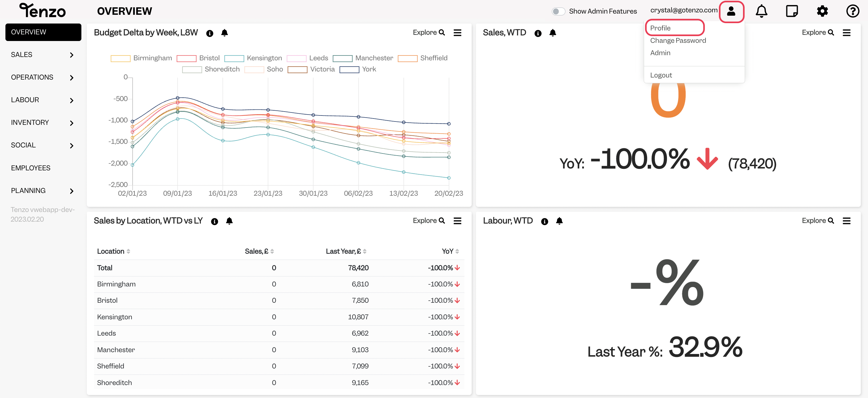Open the settings gear icon

pyautogui.click(x=822, y=11)
